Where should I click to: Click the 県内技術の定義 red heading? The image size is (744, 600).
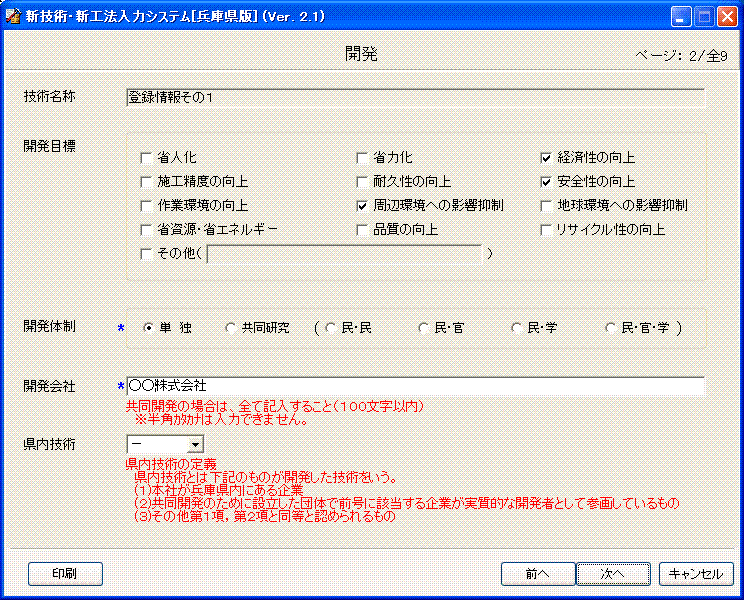pyautogui.click(x=171, y=464)
